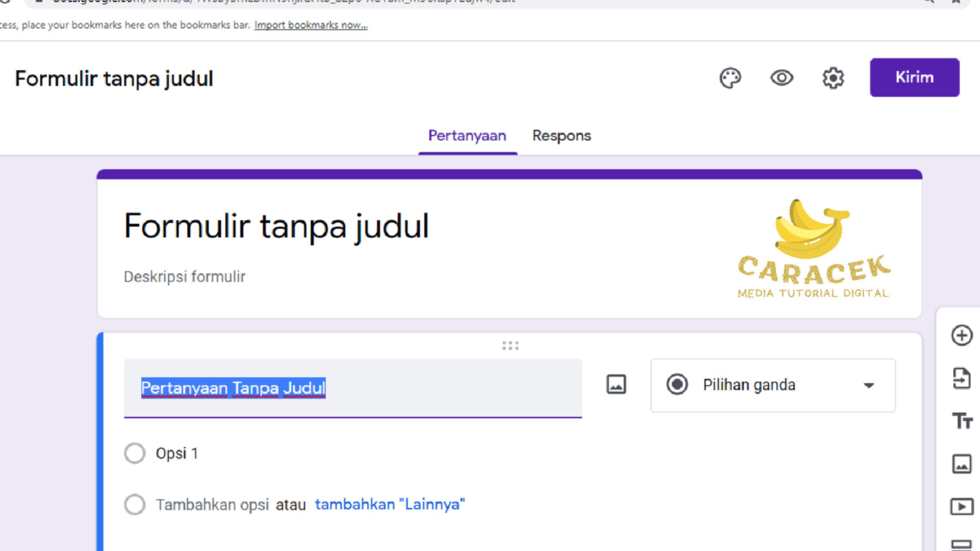The height and width of the screenshot is (551, 980).
Task: Add image from the side toolbar
Action: 962,464
